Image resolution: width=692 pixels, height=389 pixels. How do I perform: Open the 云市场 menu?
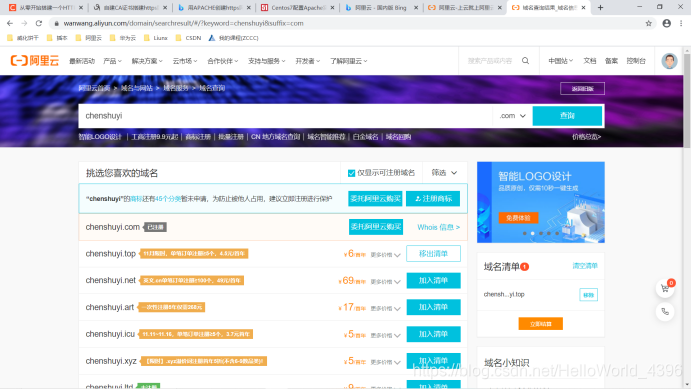pos(184,61)
